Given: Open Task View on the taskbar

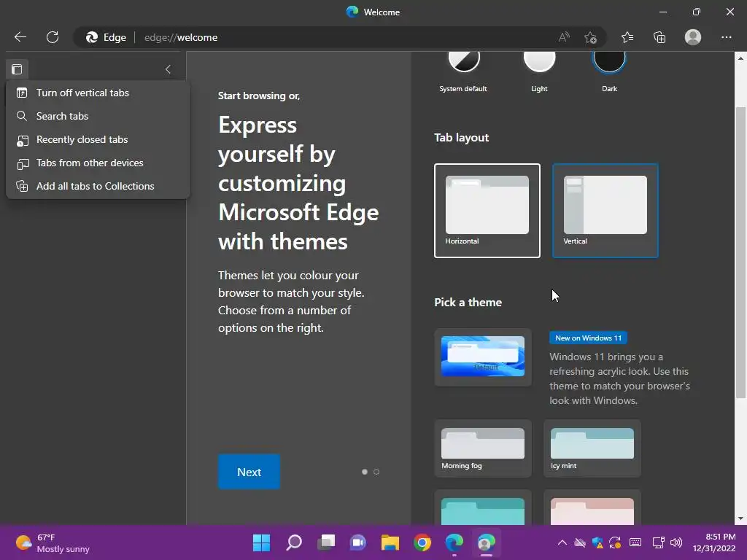Looking at the screenshot, I should (x=326, y=542).
